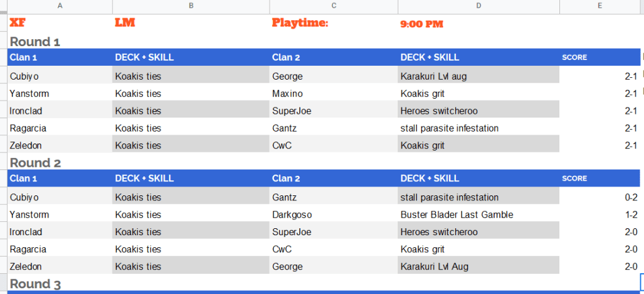This screenshot has width=644, height=294.
Task: Select column B header
Action: [x=191, y=6]
